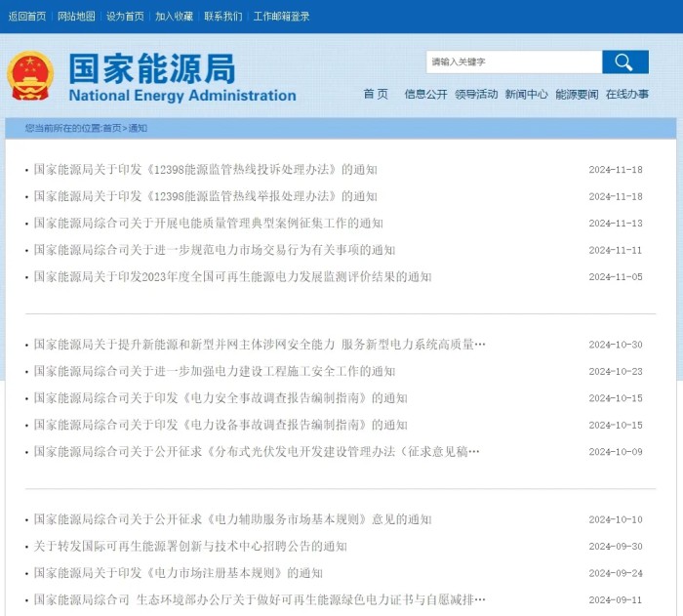Open 网站地图 top bar link

[76, 17]
